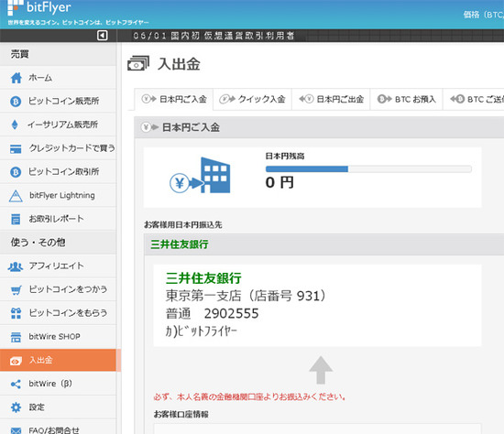Click 東京第一支店（店番号 931）text
This screenshot has width=504, height=434.
click(247, 296)
